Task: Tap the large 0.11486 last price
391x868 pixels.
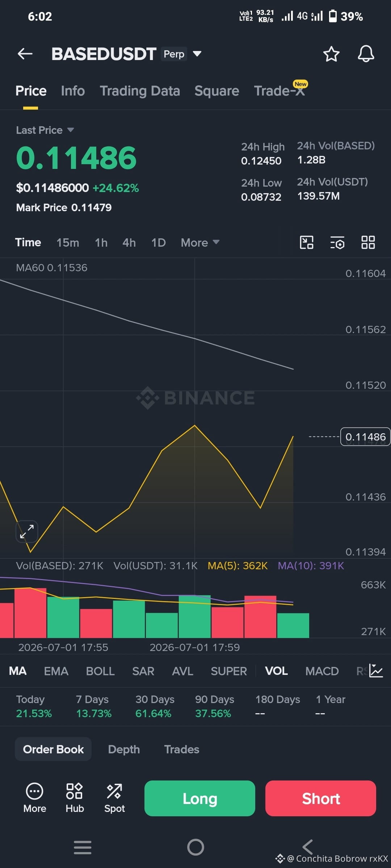Action: coord(76,158)
